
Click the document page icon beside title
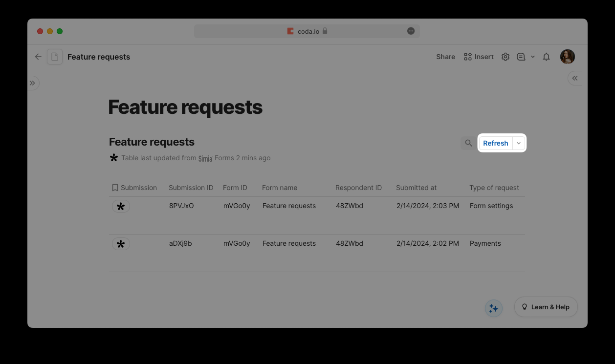coord(55,57)
